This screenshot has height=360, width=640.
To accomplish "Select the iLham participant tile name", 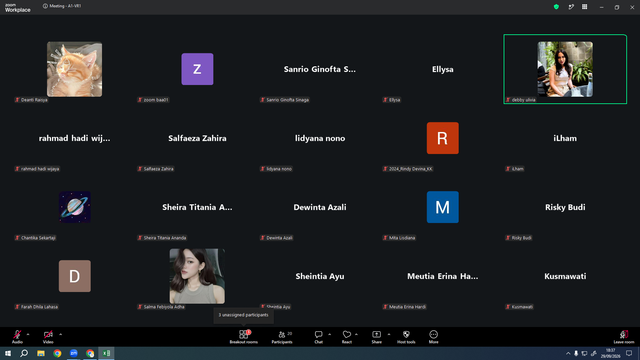I will click(565, 138).
